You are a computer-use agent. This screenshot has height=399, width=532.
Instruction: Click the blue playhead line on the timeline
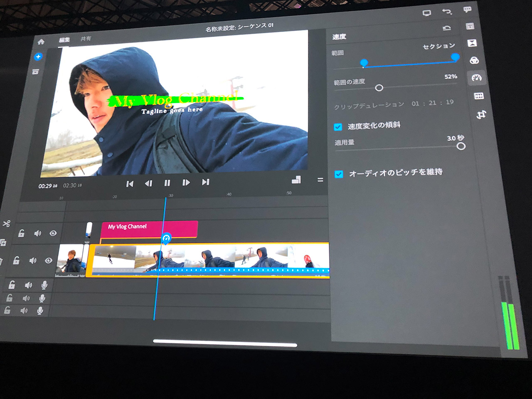tap(160, 258)
